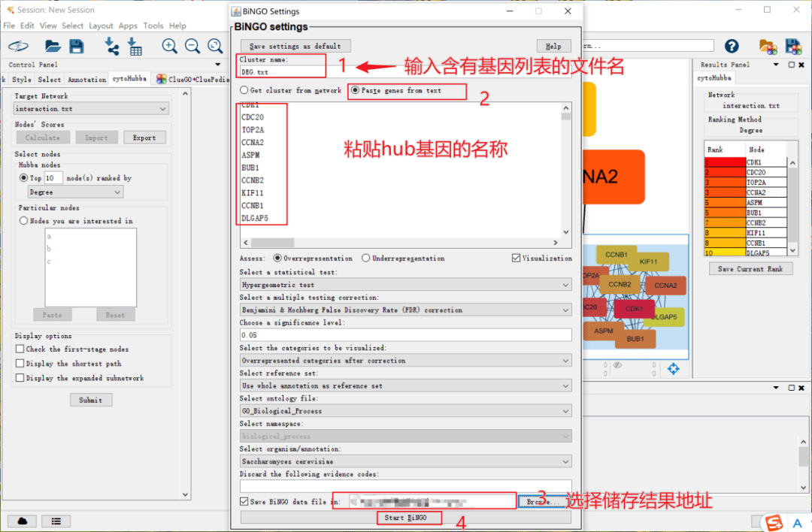Import network from file toolbar icon
This screenshot has width=812, height=532.
coord(111,46)
